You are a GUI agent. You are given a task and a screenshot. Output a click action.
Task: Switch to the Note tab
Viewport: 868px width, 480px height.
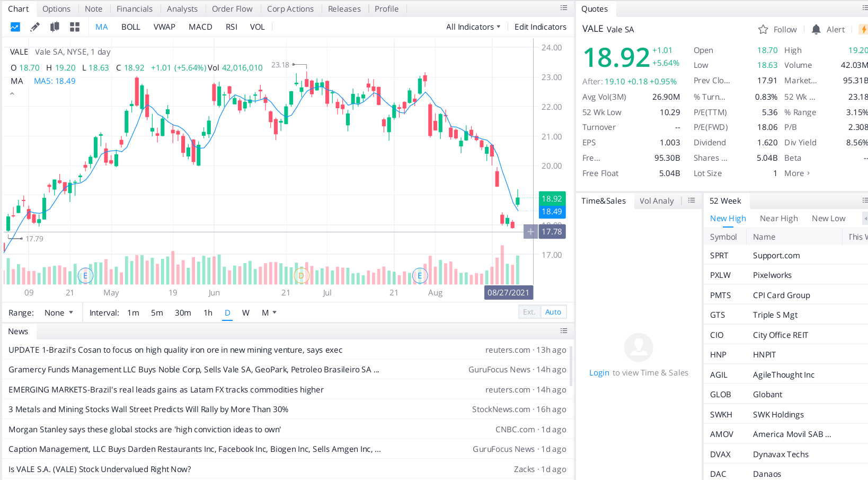[94, 9]
